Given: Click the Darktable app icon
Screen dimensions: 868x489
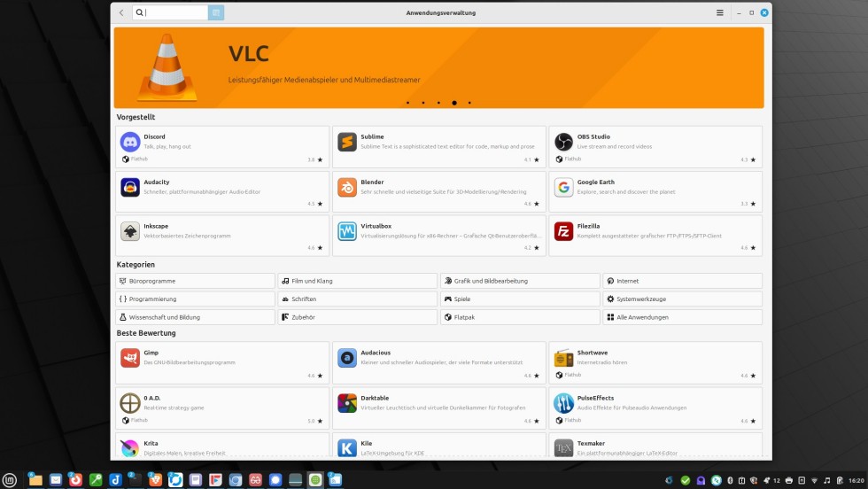Looking at the screenshot, I should 347,403.
